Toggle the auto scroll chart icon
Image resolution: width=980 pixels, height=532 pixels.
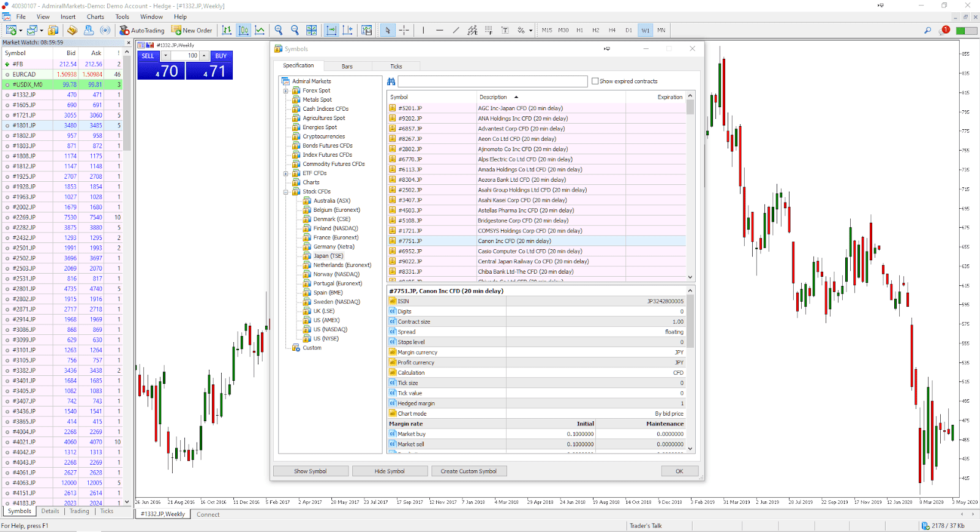pyautogui.click(x=331, y=30)
